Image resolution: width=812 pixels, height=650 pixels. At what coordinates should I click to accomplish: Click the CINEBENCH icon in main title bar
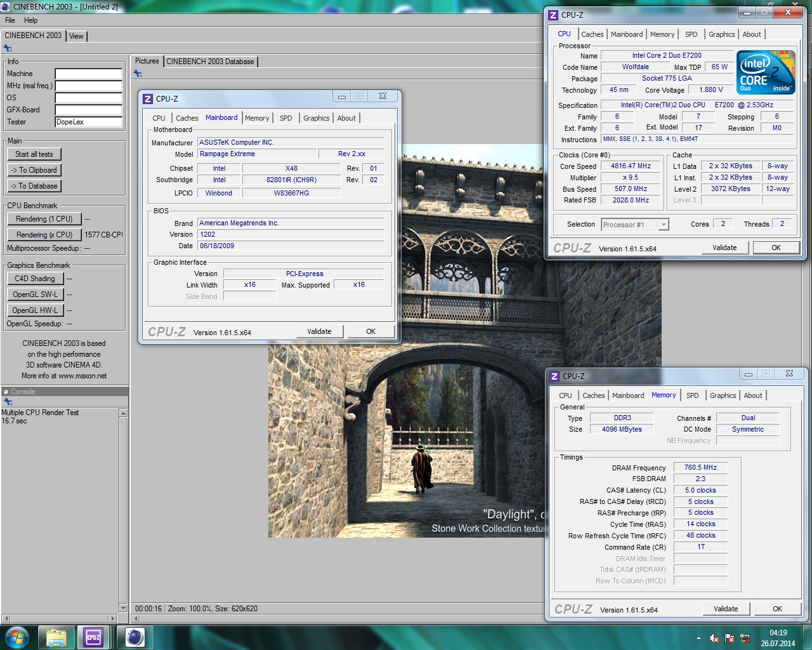pyautogui.click(x=6, y=6)
